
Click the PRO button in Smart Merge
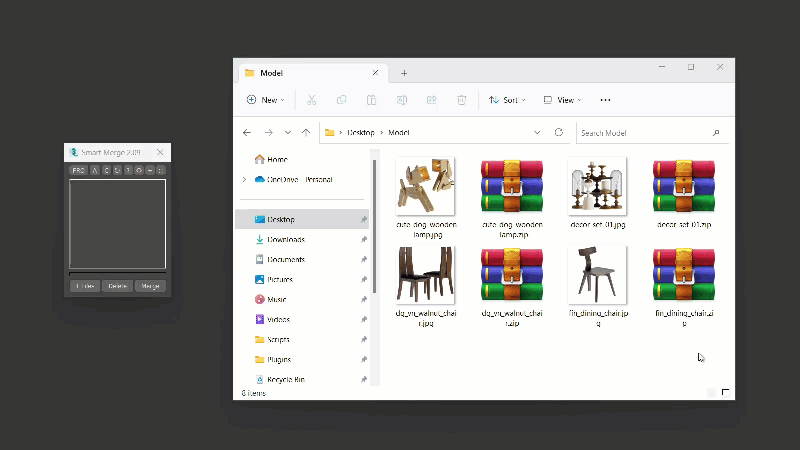click(x=78, y=171)
